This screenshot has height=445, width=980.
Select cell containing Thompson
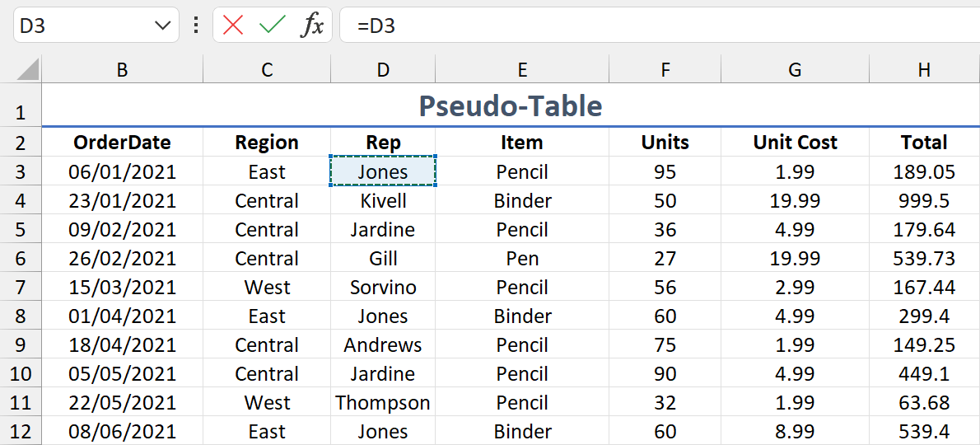pyautogui.click(x=383, y=403)
